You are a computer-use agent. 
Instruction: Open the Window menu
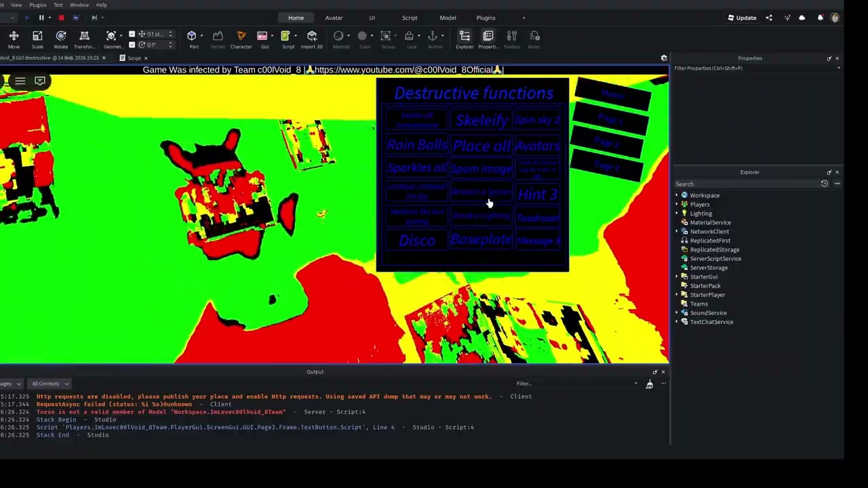[x=79, y=5]
